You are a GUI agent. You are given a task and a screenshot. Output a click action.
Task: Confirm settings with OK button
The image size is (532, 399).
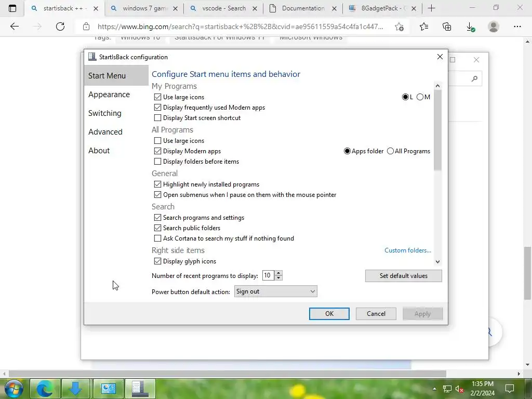click(x=329, y=314)
